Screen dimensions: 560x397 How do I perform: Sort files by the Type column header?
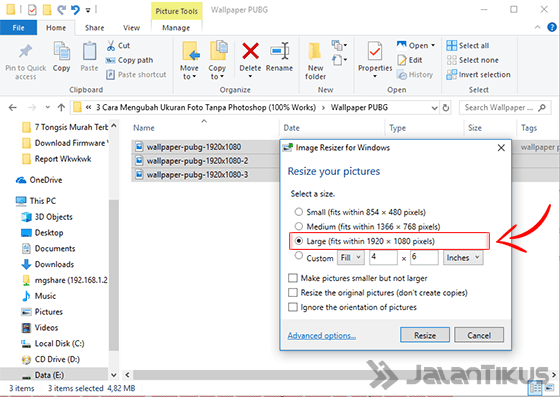click(x=398, y=128)
